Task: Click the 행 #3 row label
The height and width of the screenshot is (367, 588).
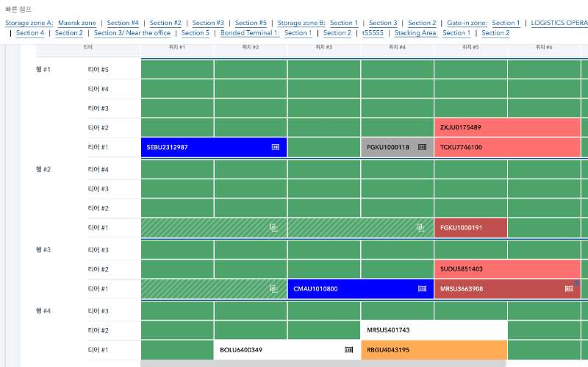Action: click(43, 249)
